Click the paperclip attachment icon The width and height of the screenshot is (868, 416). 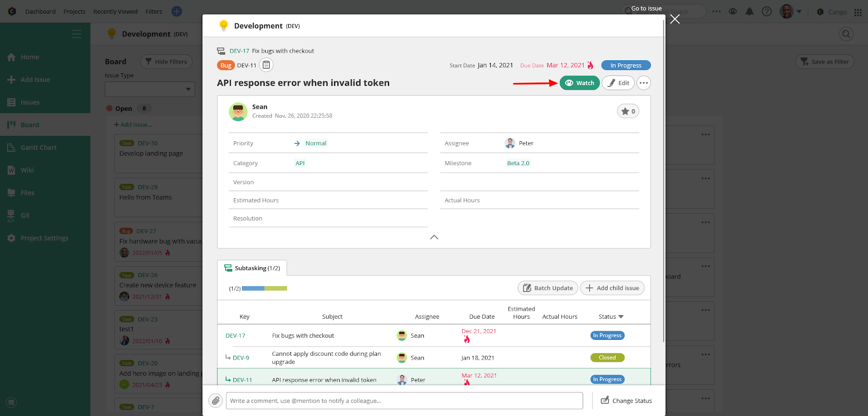216,401
